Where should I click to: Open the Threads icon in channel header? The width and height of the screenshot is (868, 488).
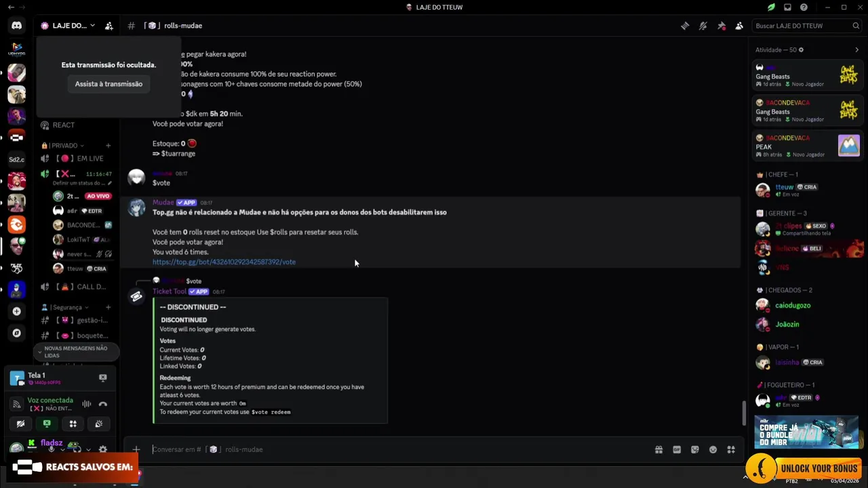pos(685,26)
